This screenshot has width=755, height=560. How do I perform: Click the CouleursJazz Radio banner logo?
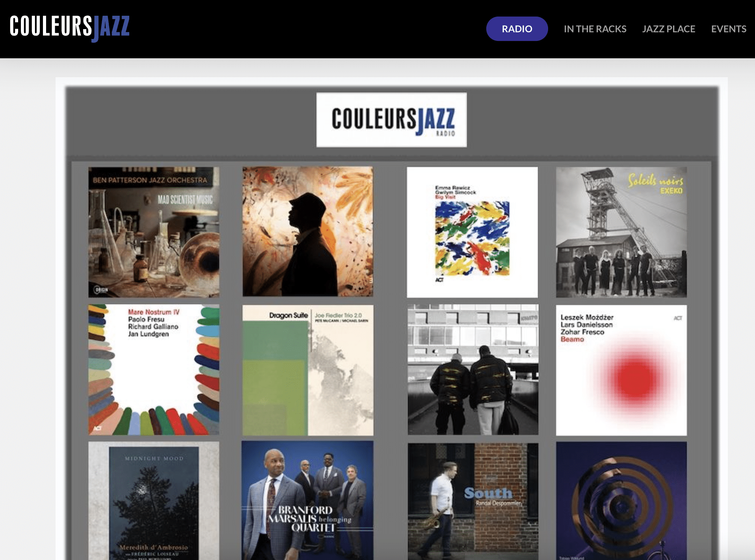[x=391, y=120]
